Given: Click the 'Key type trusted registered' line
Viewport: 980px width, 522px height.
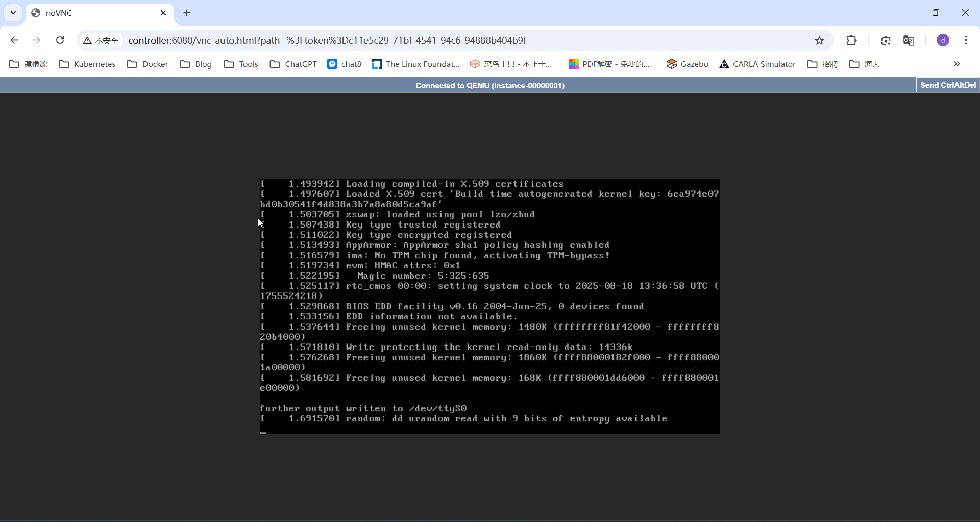Looking at the screenshot, I should pos(380,225).
